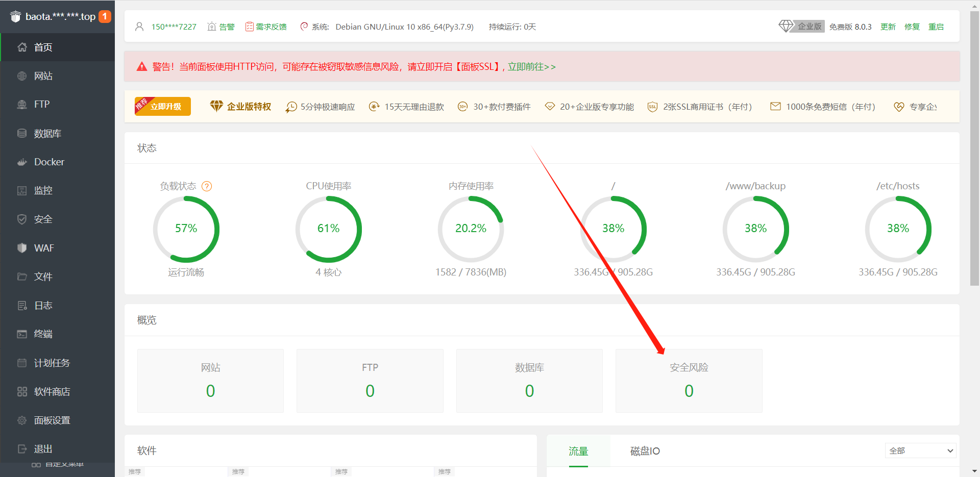Open the Docker panel from sidebar

[48, 162]
